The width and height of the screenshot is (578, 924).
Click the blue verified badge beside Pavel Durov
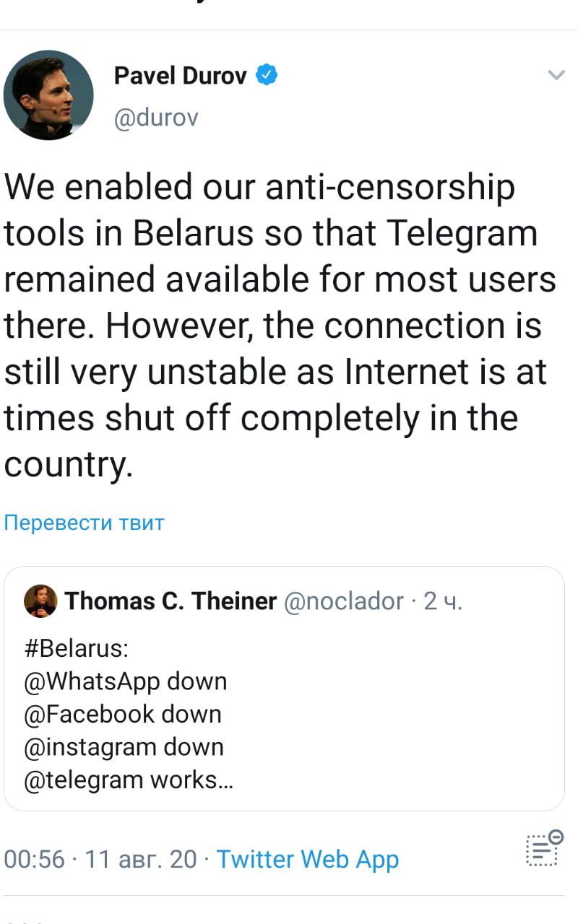coord(267,75)
